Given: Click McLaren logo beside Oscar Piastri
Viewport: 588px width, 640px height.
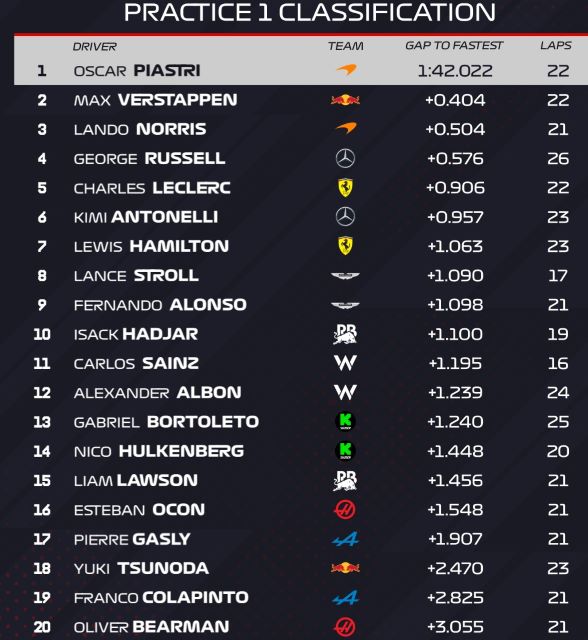Looking at the screenshot, I should [x=346, y=70].
